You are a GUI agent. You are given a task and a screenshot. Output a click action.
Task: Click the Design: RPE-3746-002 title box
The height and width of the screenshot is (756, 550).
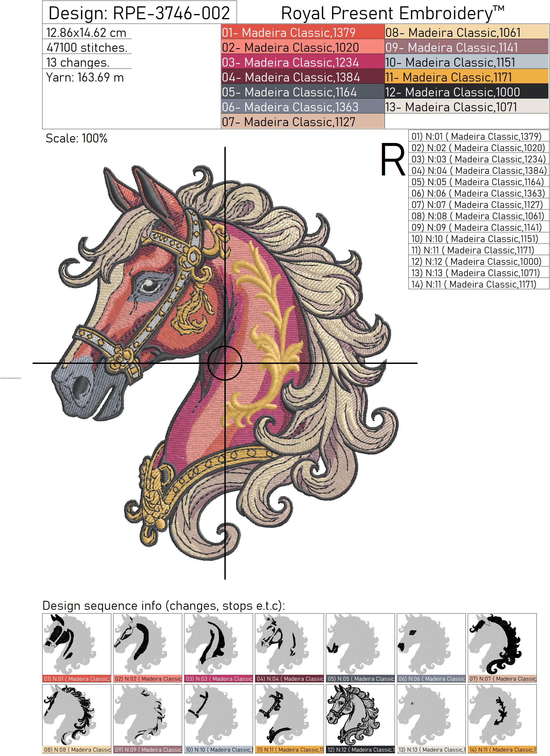(x=139, y=13)
